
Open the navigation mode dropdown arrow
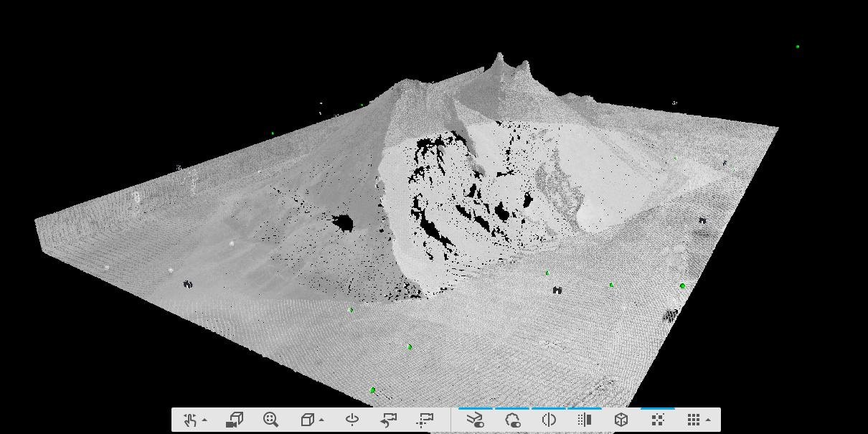coord(205,420)
